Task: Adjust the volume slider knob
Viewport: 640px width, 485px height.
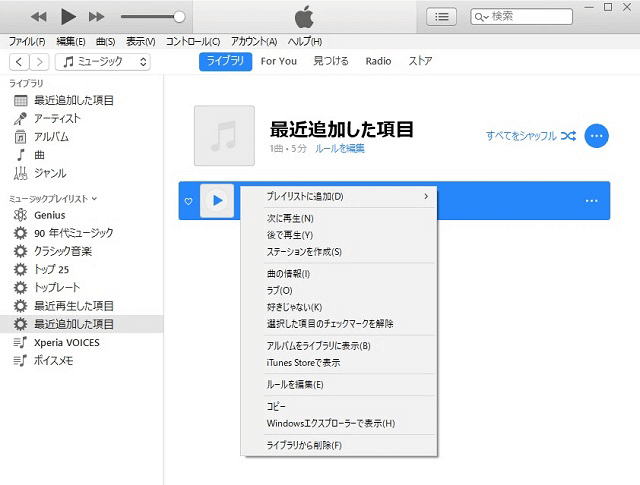Action: coord(179,17)
